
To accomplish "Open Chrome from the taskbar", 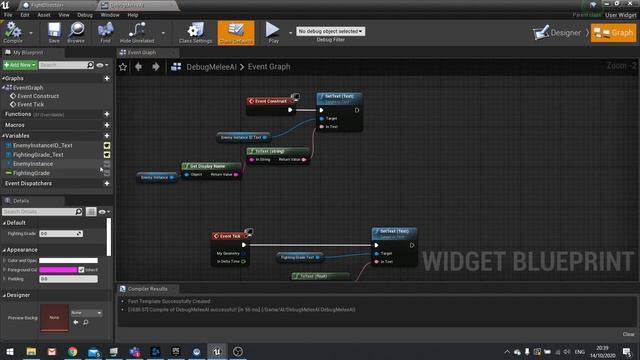I will click(73, 351).
